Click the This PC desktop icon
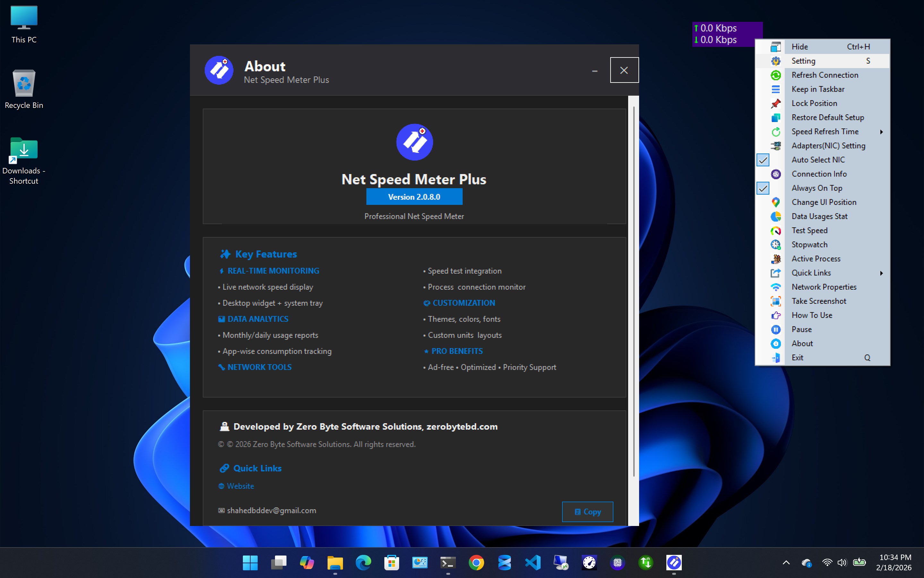The height and width of the screenshot is (578, 924). [x=24, y=25]
